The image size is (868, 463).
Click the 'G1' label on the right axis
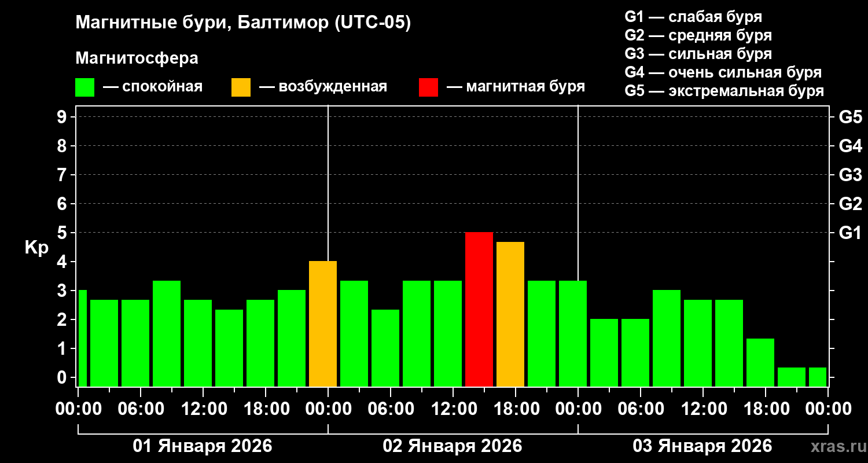(850, 233)
